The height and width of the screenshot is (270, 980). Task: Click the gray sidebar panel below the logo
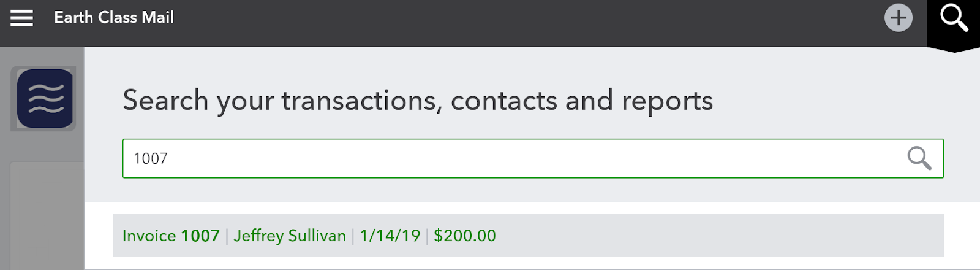[47, 216]
